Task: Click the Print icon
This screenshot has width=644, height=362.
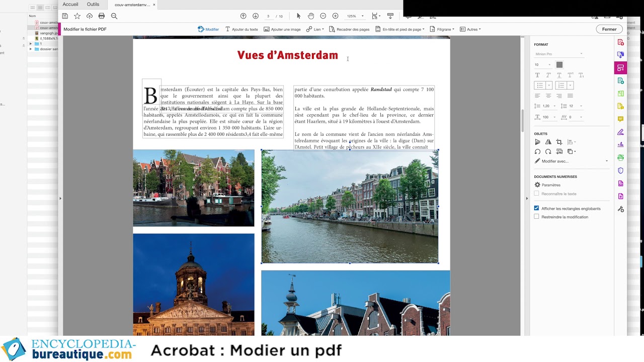Action: point(102,16)
